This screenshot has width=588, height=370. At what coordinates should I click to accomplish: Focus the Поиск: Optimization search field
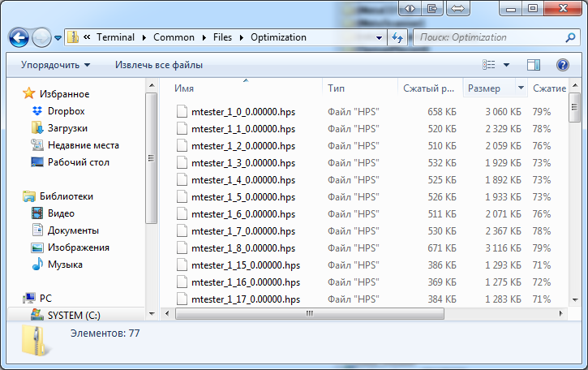click(495, 37)
